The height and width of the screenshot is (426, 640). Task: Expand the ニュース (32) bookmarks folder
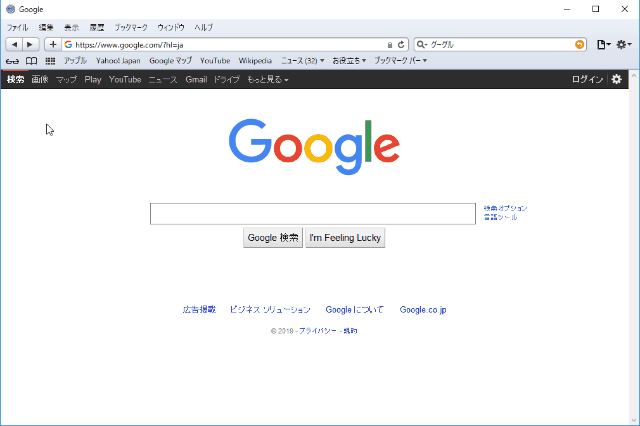click(302, 61)
